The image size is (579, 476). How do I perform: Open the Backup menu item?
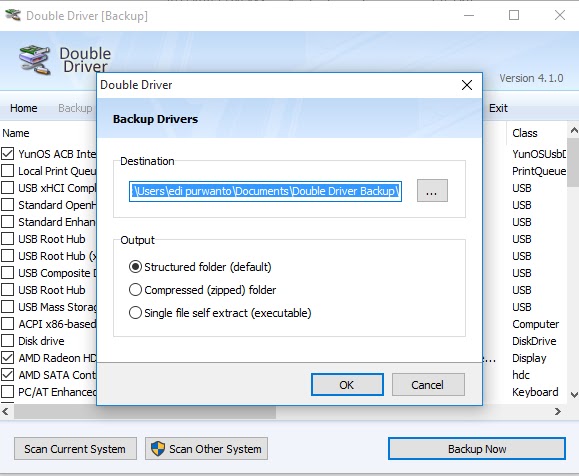click(75, 108)
